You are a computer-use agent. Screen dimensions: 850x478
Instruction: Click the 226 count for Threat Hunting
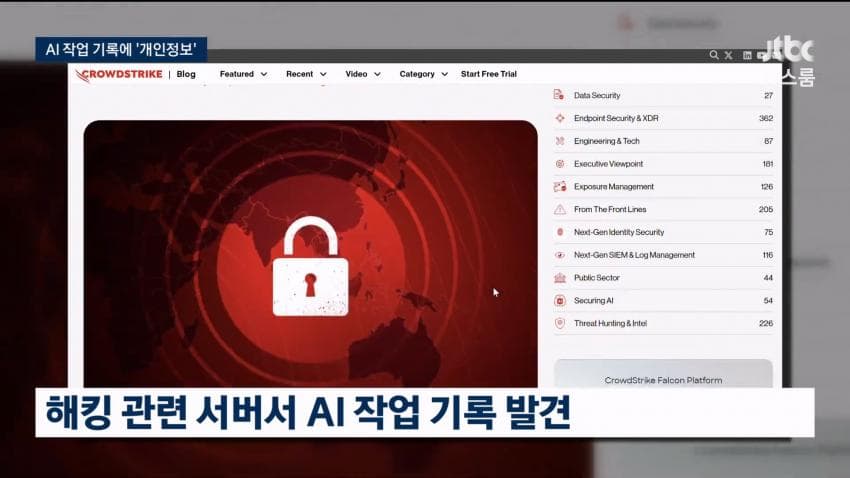[x=766, y=323]
